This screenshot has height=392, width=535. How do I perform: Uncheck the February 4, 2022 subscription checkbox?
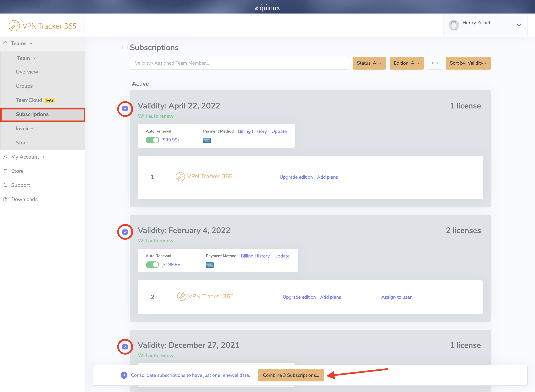click(125, 232)
